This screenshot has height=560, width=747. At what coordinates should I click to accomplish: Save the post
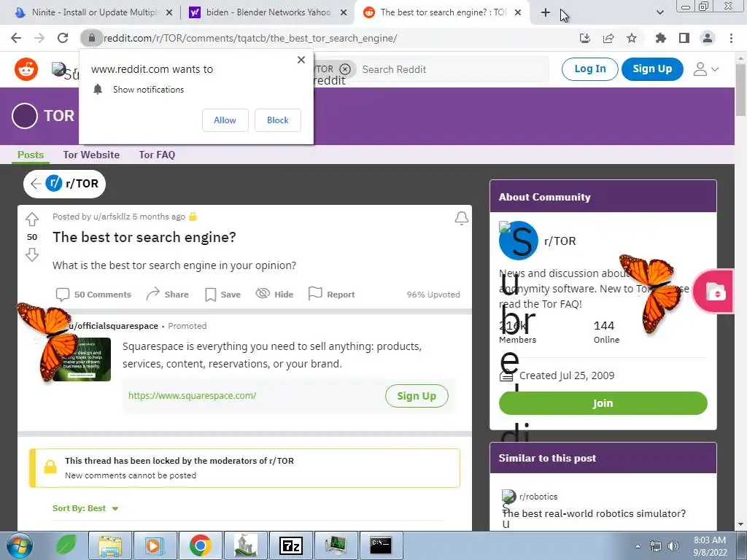(x=222, y=295)
